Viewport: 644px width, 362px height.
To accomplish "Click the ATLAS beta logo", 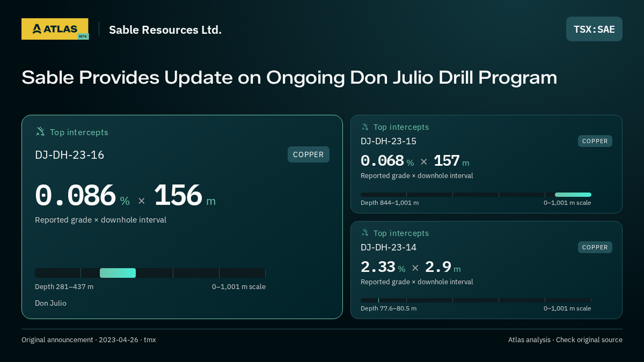I will 55,29.
